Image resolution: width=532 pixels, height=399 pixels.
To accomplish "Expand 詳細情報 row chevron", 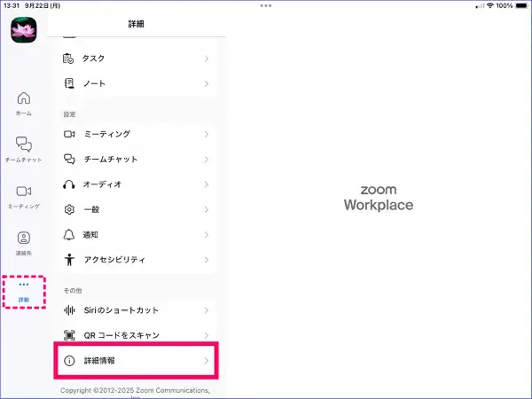I will 206,361.
